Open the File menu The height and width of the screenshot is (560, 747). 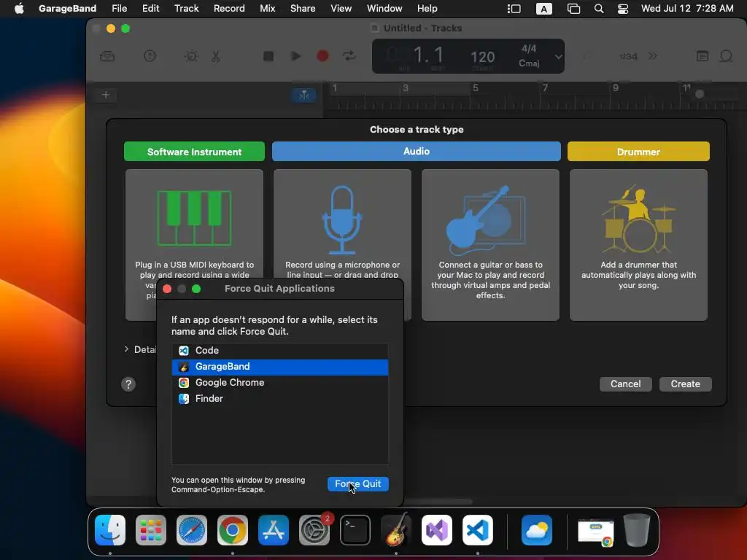(x=119, y=9)
